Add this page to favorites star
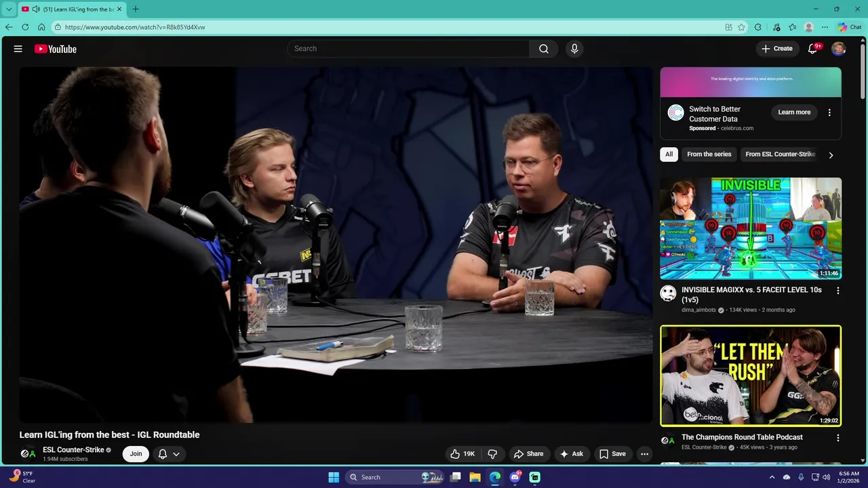 tap(741, 27)
